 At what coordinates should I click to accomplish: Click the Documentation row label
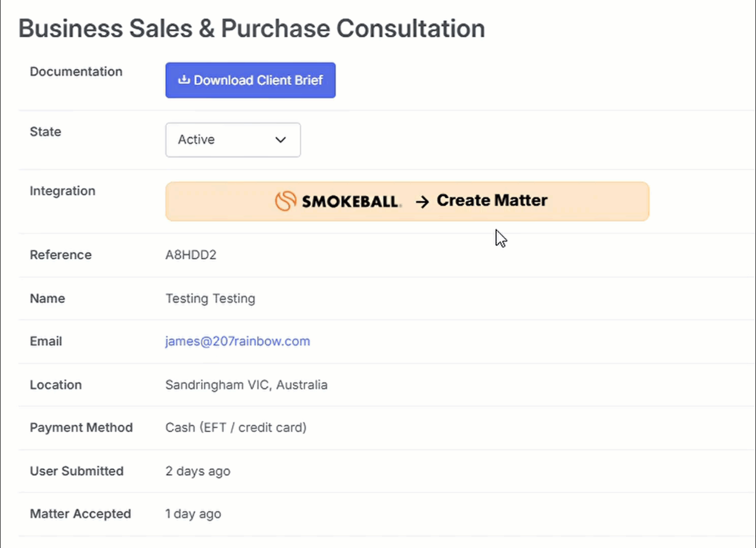point(76,72)
